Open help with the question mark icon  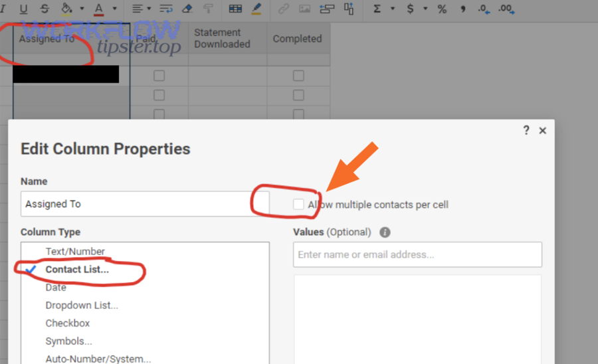(x=526, y=130)
